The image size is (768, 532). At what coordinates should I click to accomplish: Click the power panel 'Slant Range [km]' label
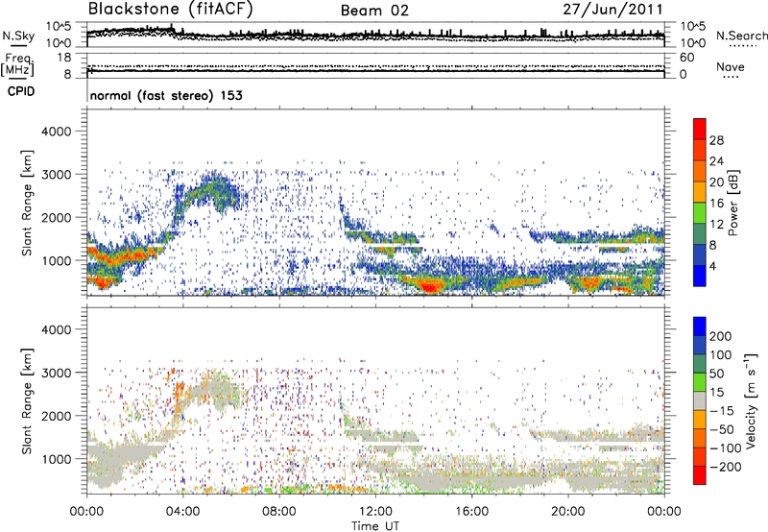pyautogui.click(x=27, y=203)
